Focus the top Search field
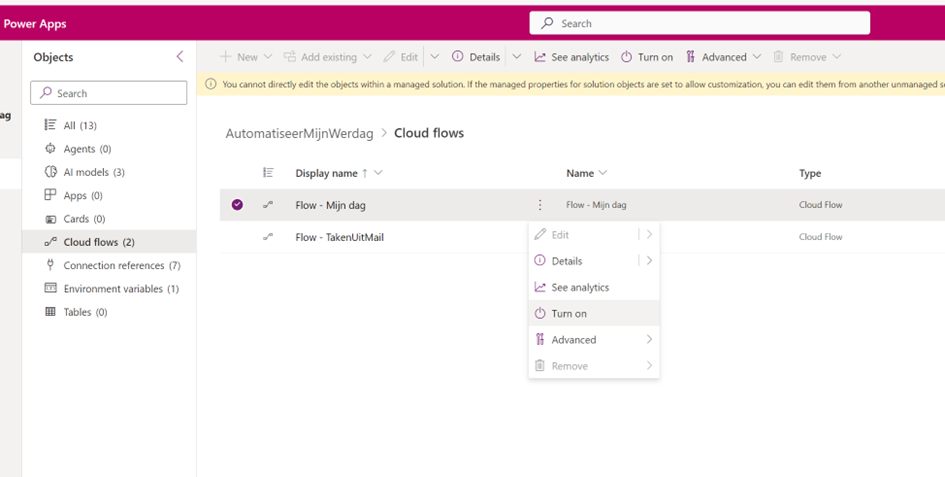 [700, 23]
